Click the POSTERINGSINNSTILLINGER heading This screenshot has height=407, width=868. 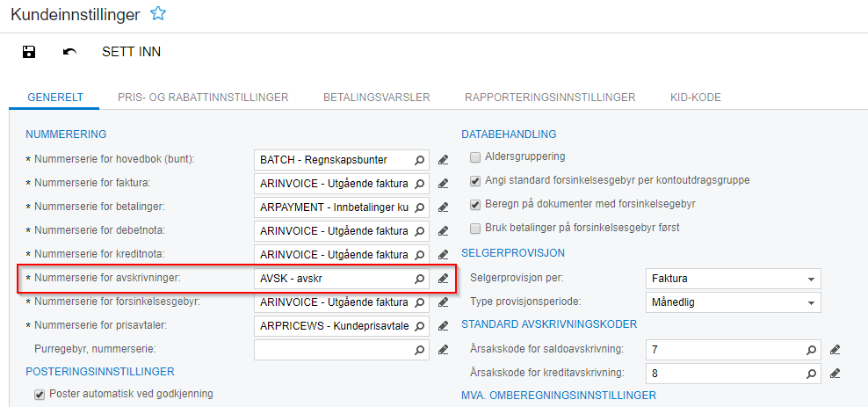[x=100, y=371]
